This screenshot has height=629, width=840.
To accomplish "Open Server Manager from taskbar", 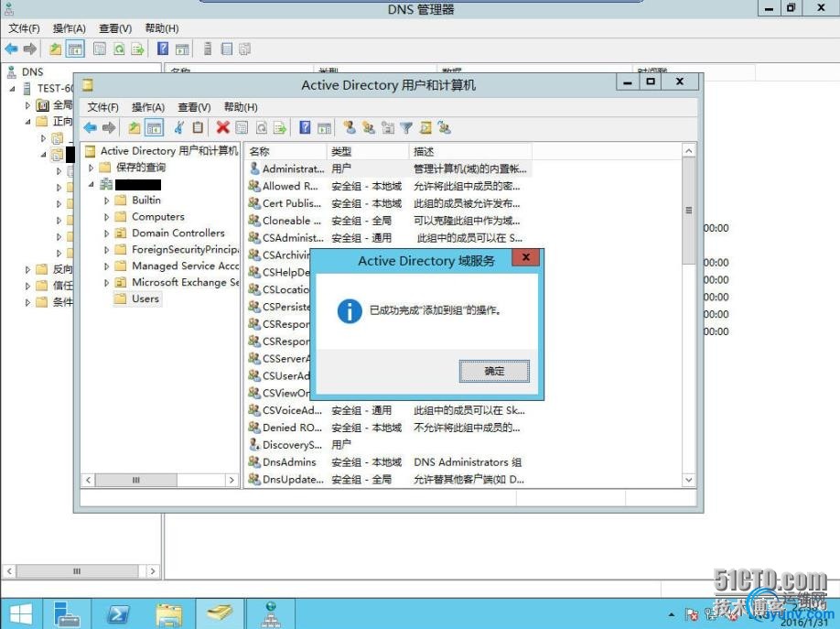I will pos(67,614).
